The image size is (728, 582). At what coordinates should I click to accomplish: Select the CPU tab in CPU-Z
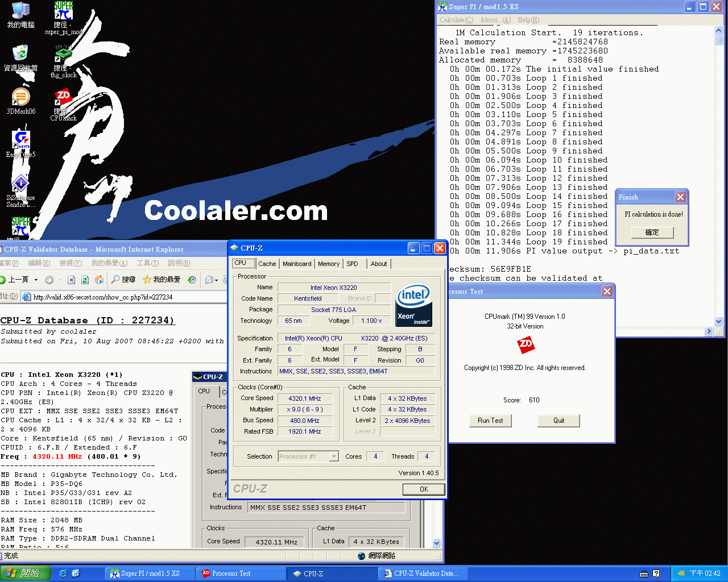click(x=241, y=263)
